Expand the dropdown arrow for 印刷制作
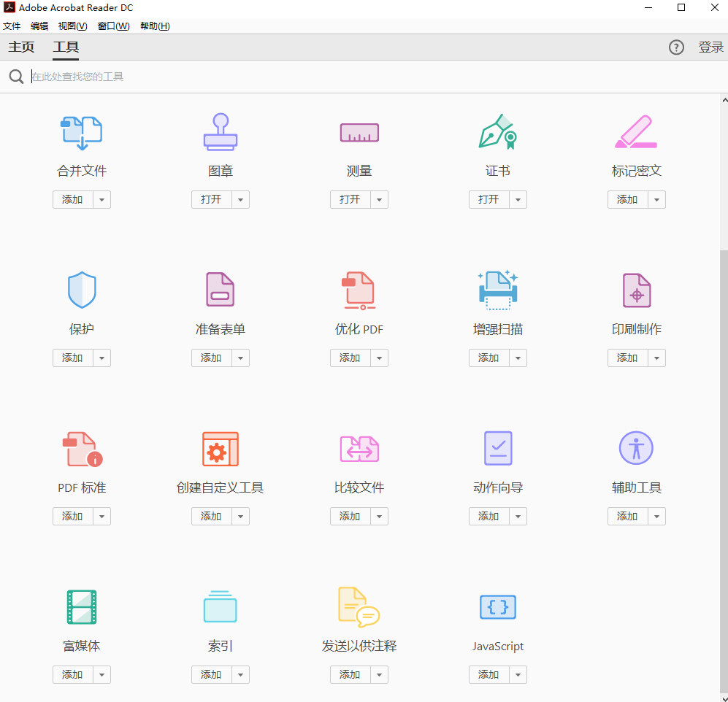This screenshot has height=702, width=728. tap(656, 358)
